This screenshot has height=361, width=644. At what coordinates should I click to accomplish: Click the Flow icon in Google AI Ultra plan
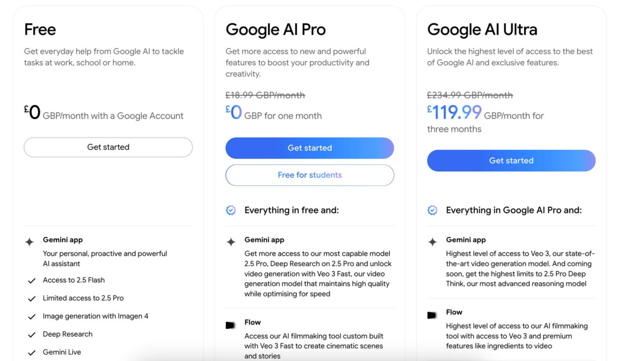click(x=432, y=315)
